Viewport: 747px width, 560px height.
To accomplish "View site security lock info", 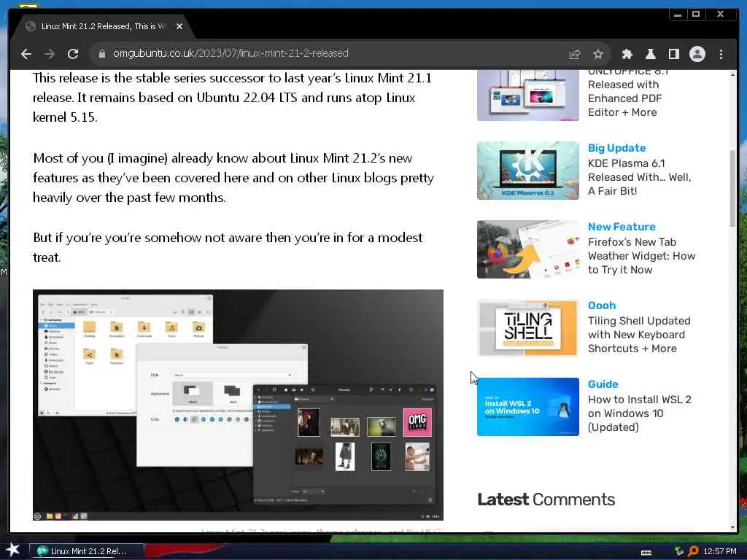I will [x=101, y=54].
